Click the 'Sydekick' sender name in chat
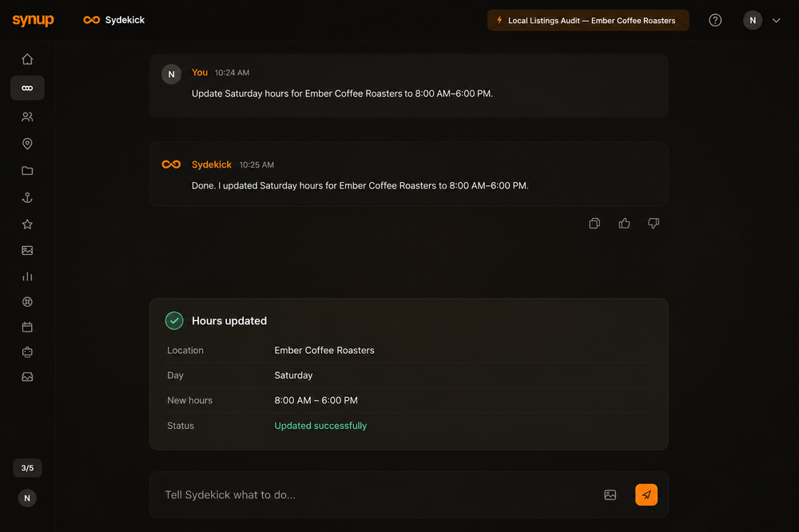This screenshot has height=532, width=799. [x=212, y=165]
